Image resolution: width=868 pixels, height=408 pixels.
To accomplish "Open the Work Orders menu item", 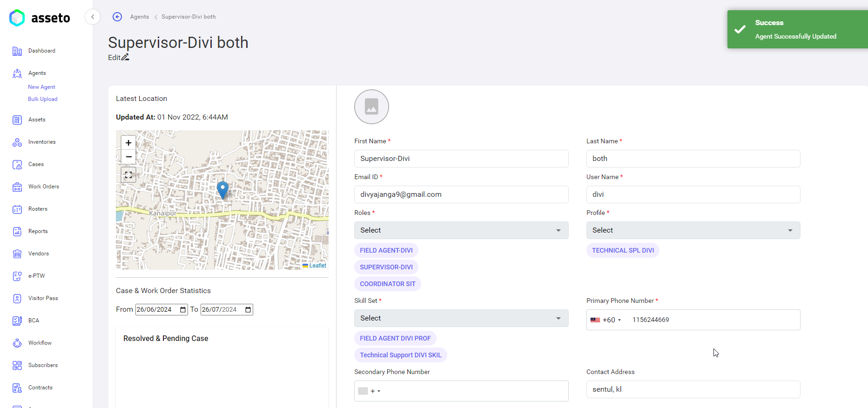I will pos(44,187).
